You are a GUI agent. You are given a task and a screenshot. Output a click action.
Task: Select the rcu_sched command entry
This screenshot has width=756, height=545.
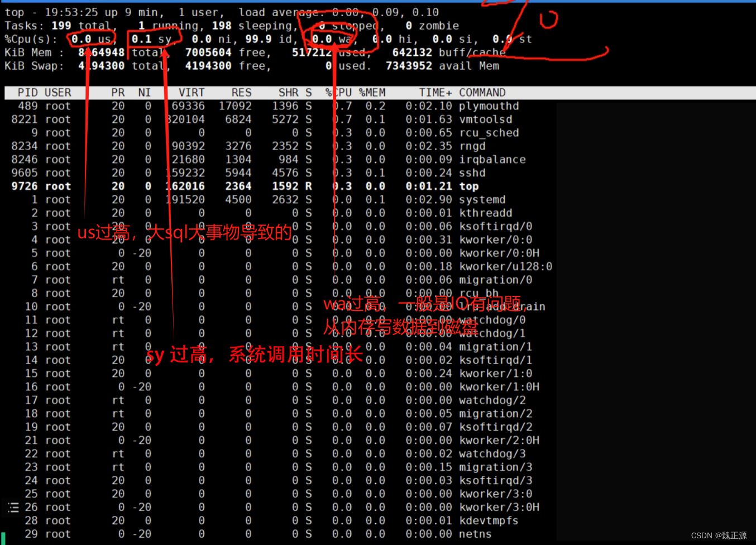(489, 133)
